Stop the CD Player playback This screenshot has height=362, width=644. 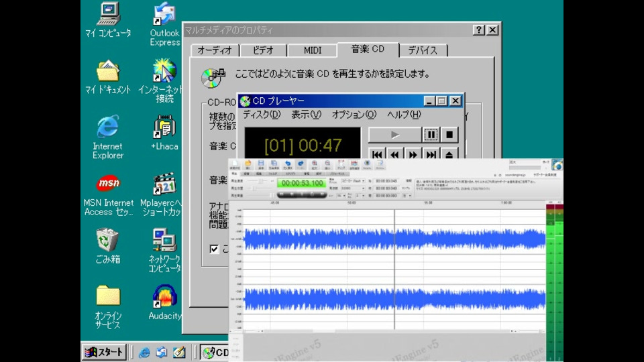point(449,135)
